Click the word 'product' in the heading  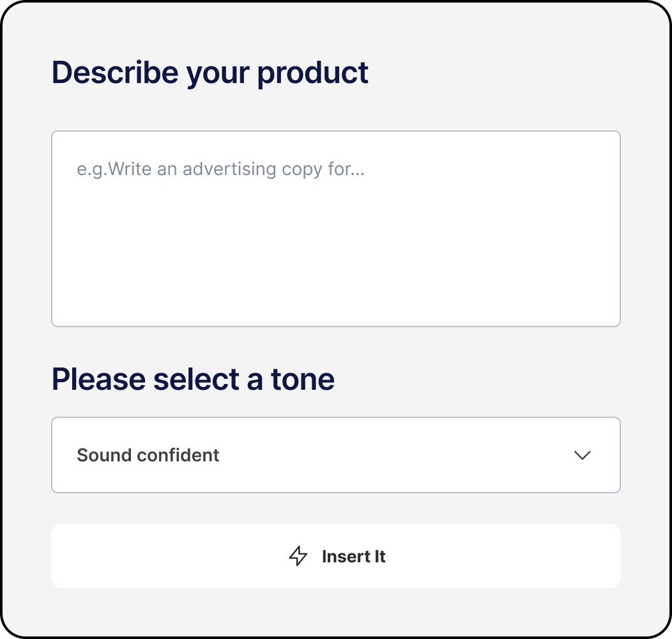(x=312, y=73)
